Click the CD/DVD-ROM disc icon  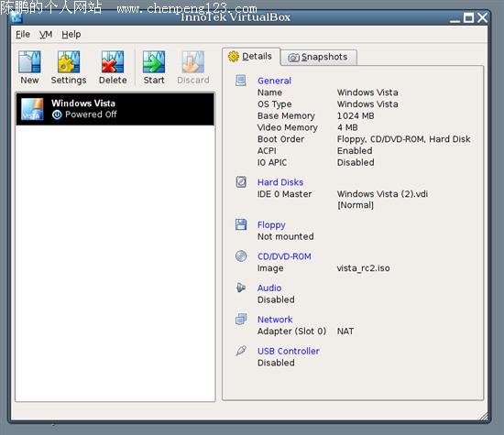click(241, 256)
